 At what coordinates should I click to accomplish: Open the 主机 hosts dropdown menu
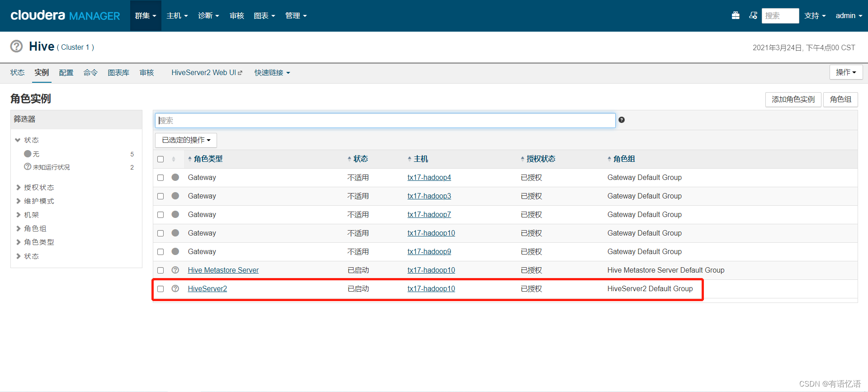pos(177,16)
